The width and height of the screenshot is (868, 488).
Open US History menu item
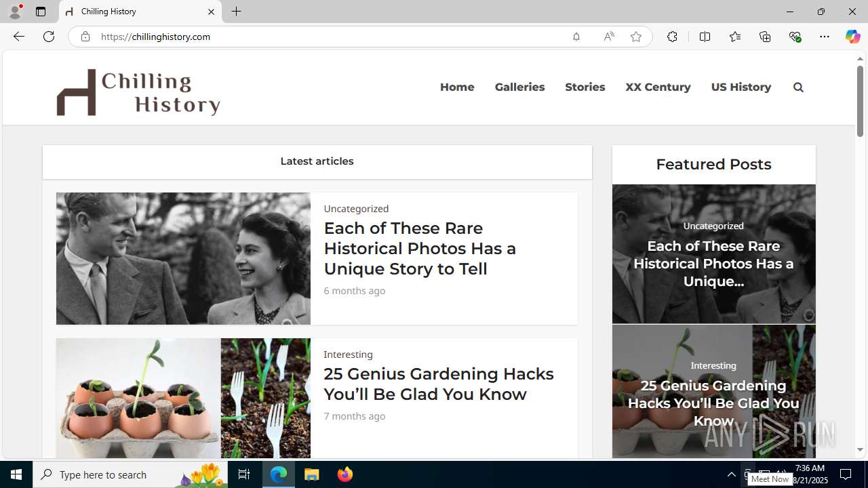point(741,87)
